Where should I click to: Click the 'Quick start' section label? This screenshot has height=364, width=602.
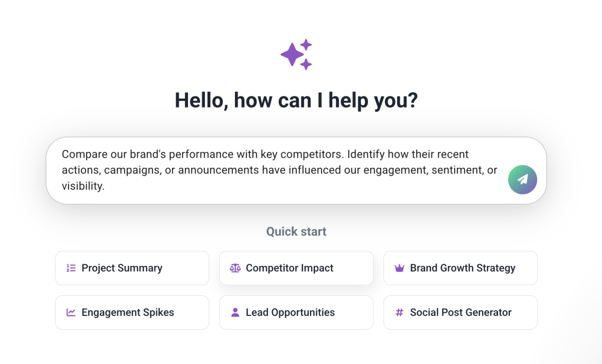(x=296, y=232)
